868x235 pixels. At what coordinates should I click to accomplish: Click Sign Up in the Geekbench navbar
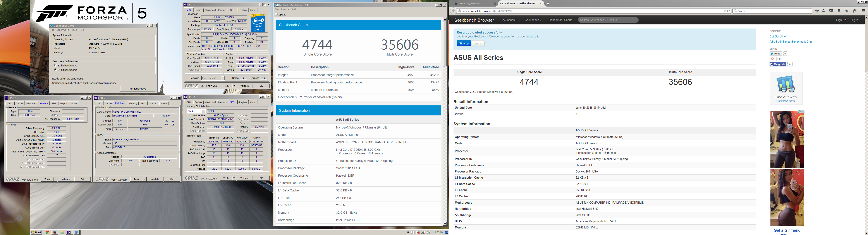pos(841,20)
